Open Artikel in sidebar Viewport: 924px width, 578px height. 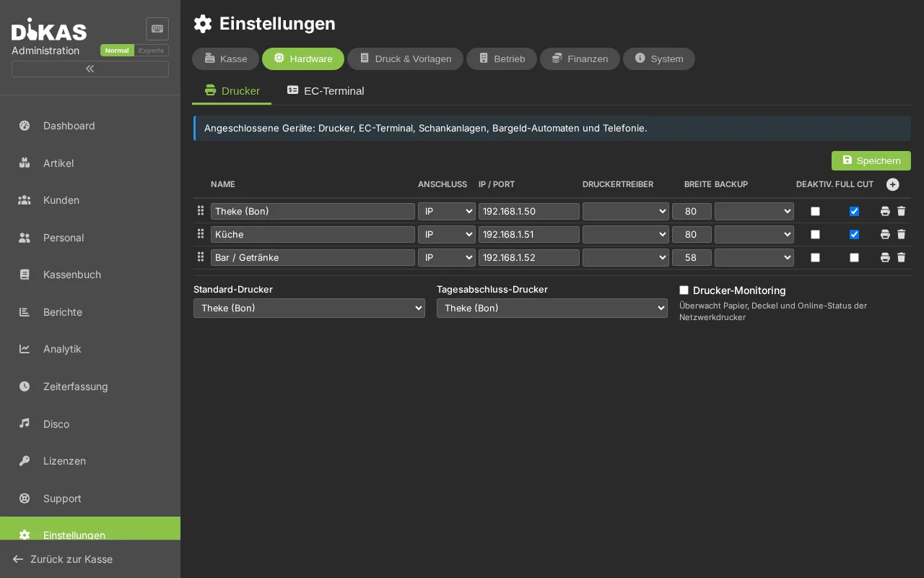[x=90, y=163]
